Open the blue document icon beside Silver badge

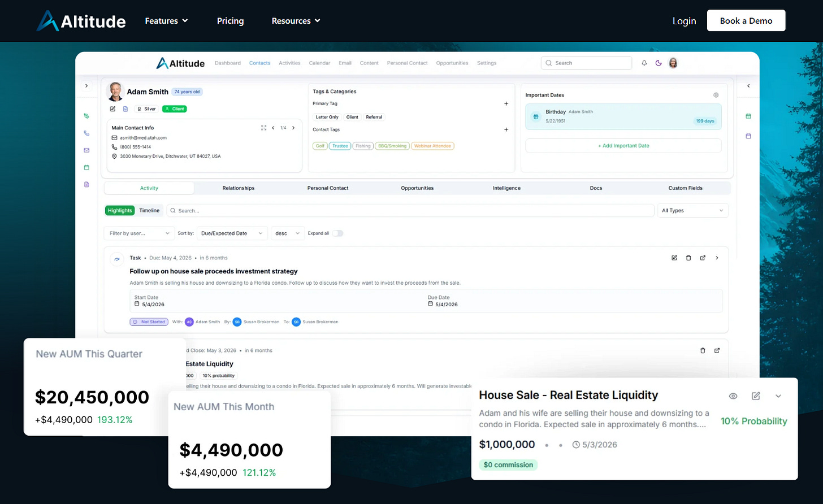click(125, 109)
